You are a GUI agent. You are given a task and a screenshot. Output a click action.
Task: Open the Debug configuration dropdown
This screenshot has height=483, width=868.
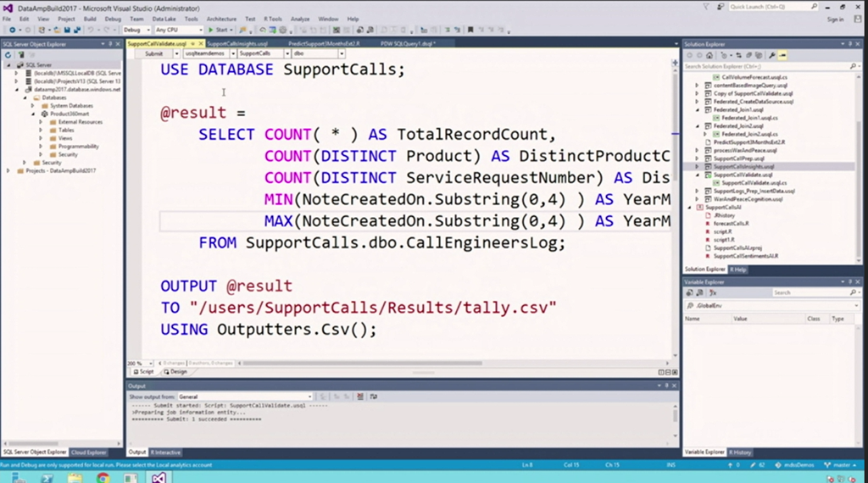pyautogui.click(x=136, y=30)
